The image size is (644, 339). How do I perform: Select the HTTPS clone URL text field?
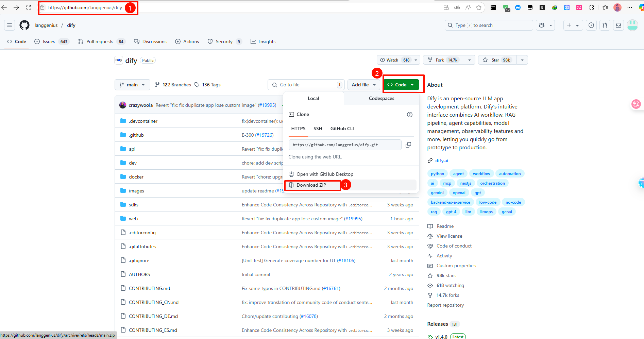click(345, 145)
